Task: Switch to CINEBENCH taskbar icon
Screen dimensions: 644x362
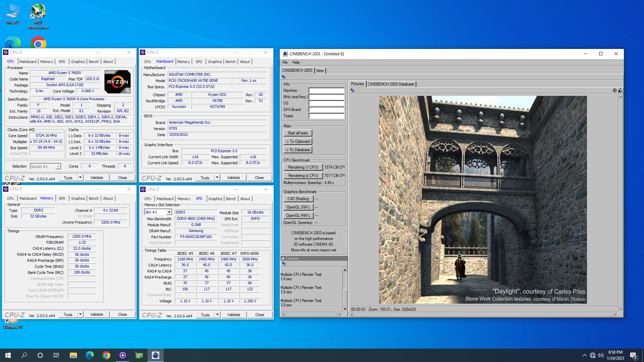Action: (x=155, y=355)
